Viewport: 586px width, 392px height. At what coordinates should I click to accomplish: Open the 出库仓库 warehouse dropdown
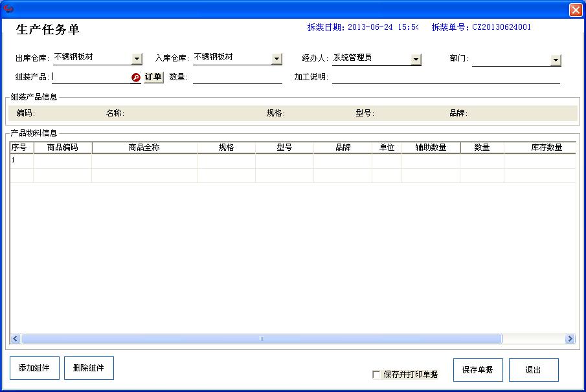pyautogui.click(x=137, y=58)
